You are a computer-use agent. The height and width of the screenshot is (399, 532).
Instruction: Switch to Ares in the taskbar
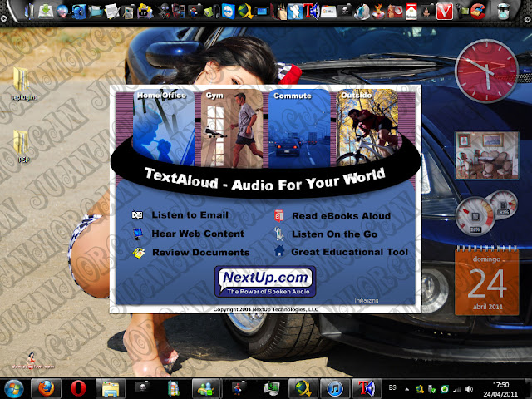click(x=303, y=388)
